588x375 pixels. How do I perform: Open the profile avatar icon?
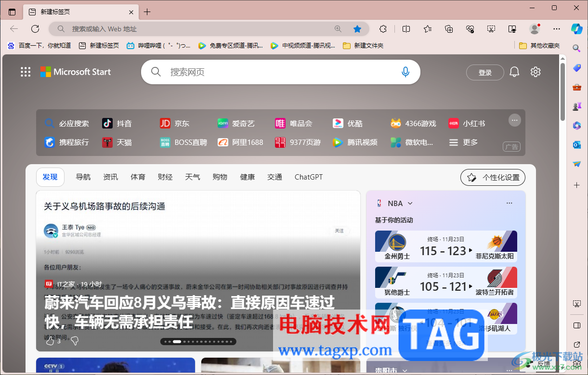tap(535, 29)
